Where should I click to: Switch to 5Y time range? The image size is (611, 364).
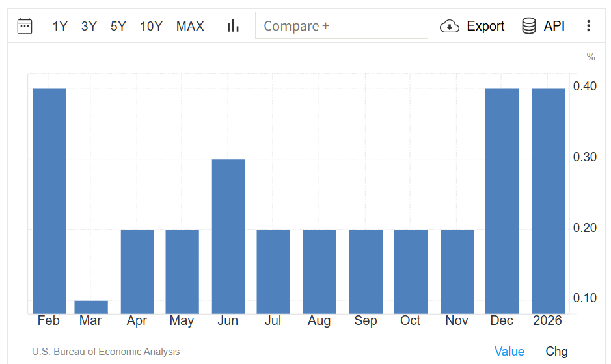click(118, 26)
